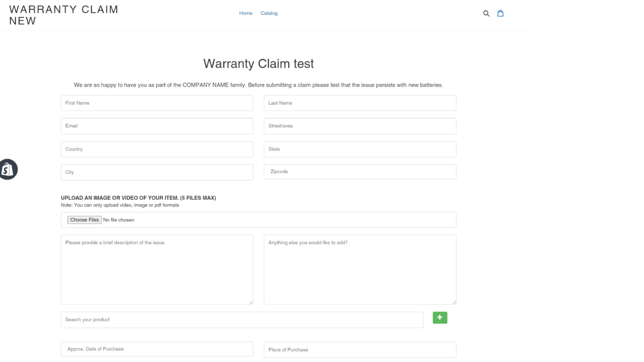Screen dimensions: 644x362
Task: Focus the 'Anything else' textarea
Action: tap(360, 269)
